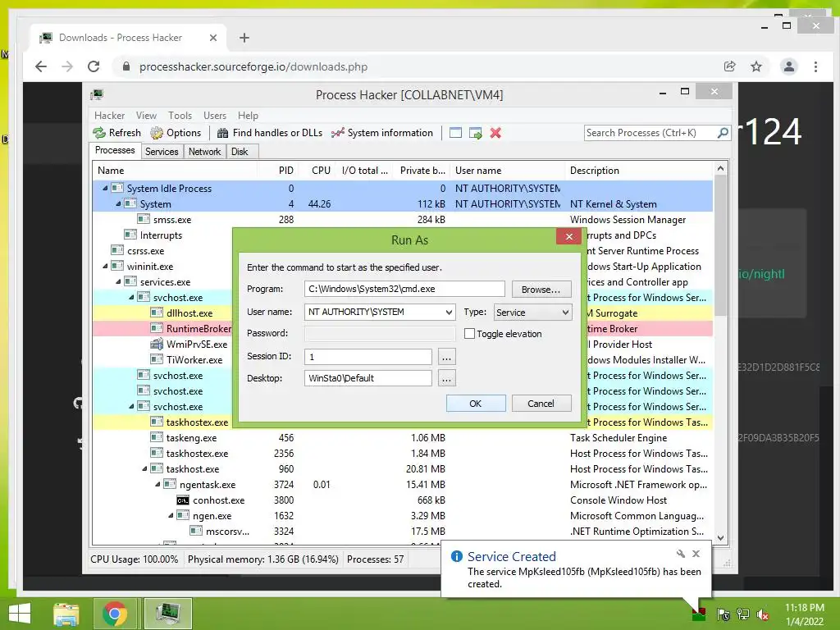The height and width of the screenshot is (630, 840).
Task: Open System information graph icon
Action: [x=337, y=133]
